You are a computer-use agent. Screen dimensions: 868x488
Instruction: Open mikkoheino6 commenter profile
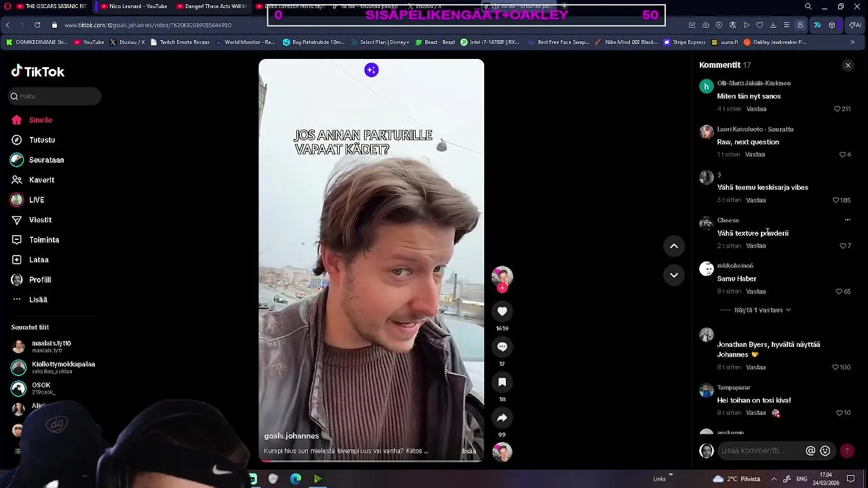tap(735, 266)
